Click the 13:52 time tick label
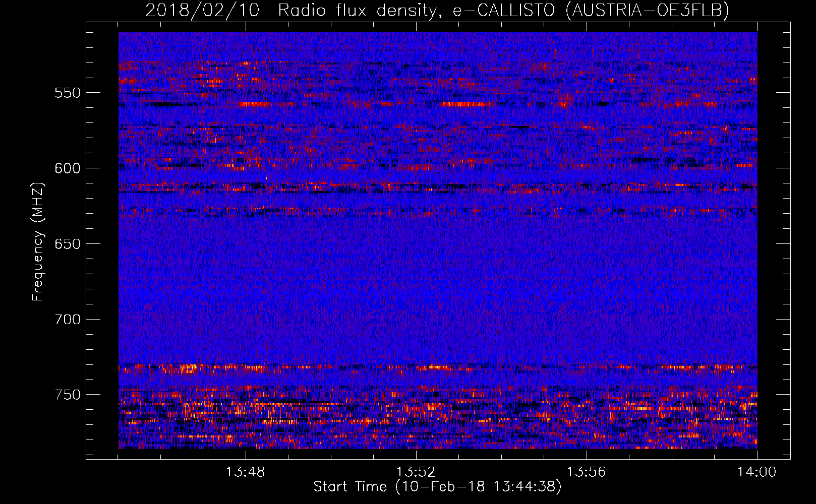The image size is (816, 504). coord(416,472)
